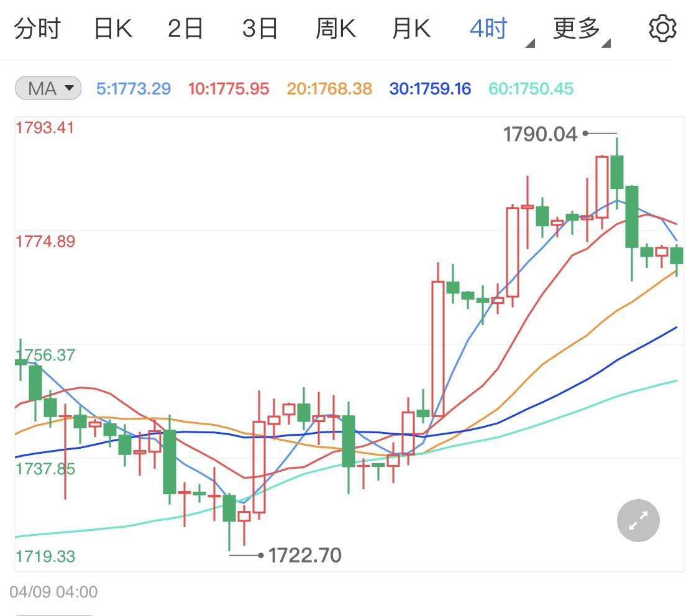Expand chart to fullscreen with arrows button

click(x=638, y=520)
